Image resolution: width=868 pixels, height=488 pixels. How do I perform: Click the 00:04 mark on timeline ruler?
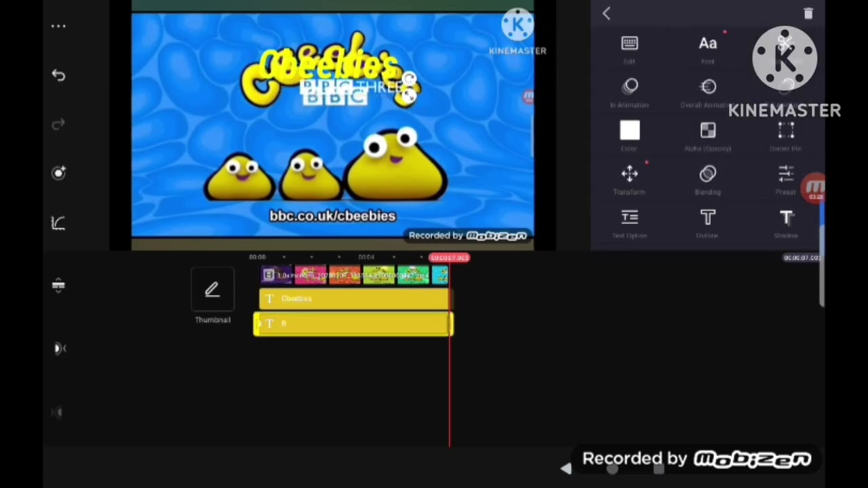coord(366,258)
